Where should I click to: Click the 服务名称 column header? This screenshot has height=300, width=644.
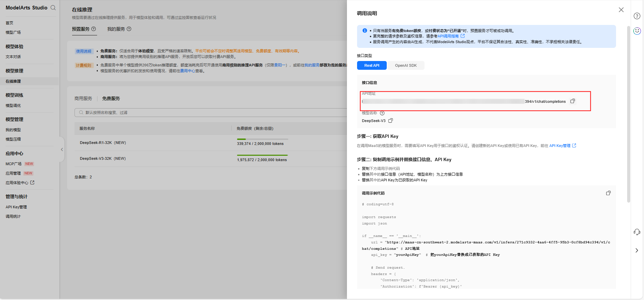click(x=87, y=128)
